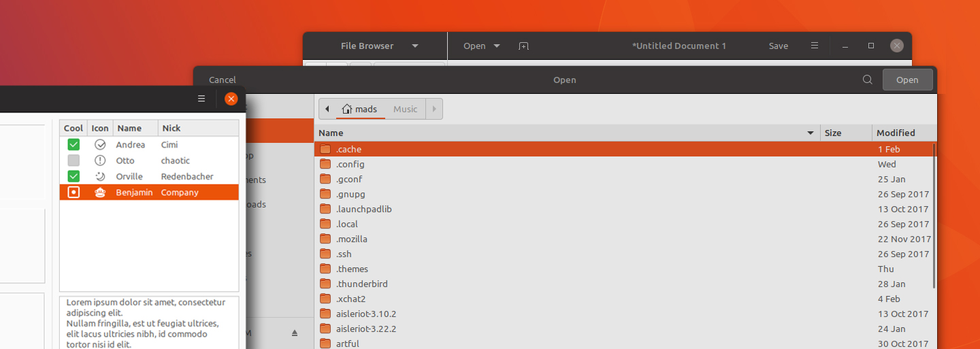Click the face icon in Benjamin row
Image resolution: width=980 pixels, height=349 pixels.
tap(100, 193)
